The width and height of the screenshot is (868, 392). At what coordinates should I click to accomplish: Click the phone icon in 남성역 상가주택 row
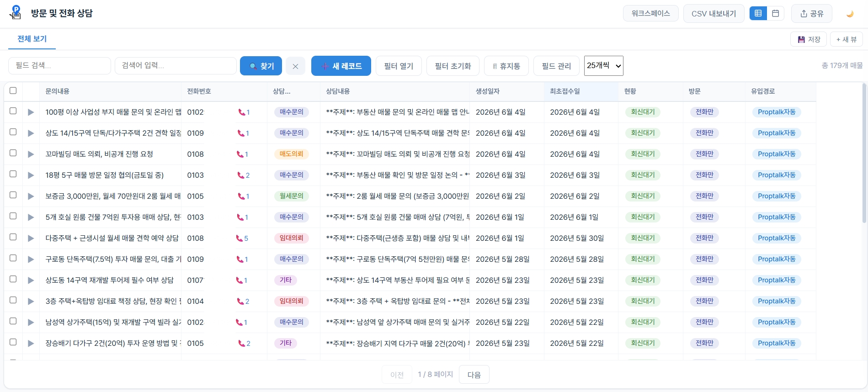coord(239,323)
